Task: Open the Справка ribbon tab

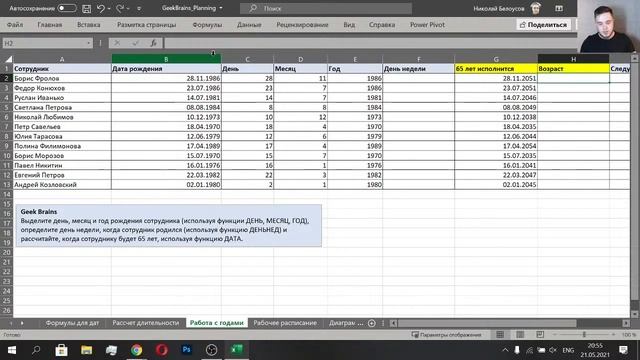Action: (x=382, y=24)
